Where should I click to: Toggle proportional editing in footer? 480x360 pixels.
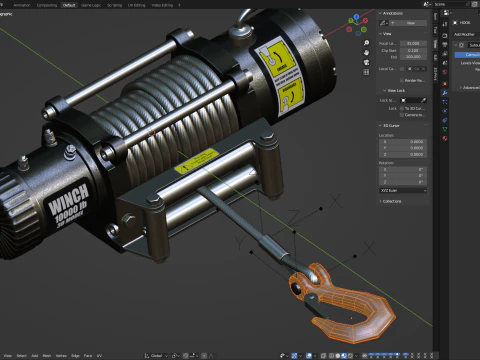tap(204, 356)
